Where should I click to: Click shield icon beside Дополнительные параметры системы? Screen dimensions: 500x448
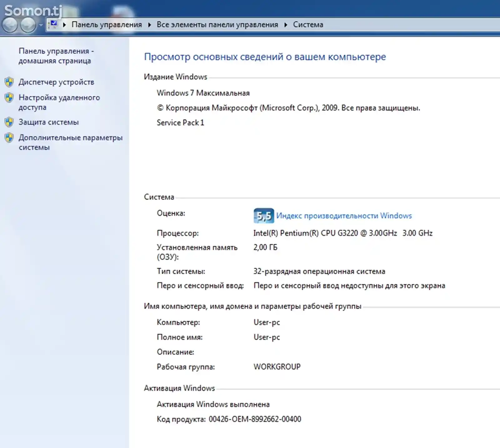click(9, 138)
